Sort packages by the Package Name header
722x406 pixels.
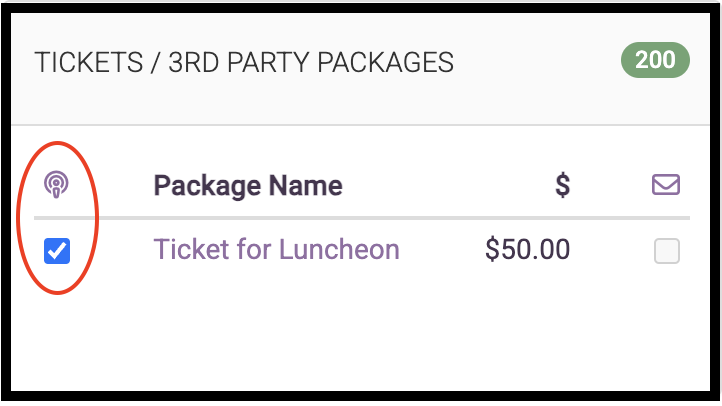[x=248, y=186]
